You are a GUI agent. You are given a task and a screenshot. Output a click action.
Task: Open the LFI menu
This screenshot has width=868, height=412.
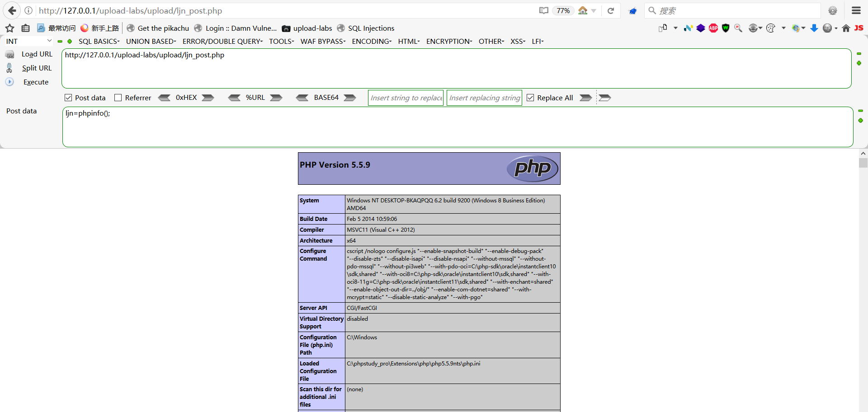point(538,41)
